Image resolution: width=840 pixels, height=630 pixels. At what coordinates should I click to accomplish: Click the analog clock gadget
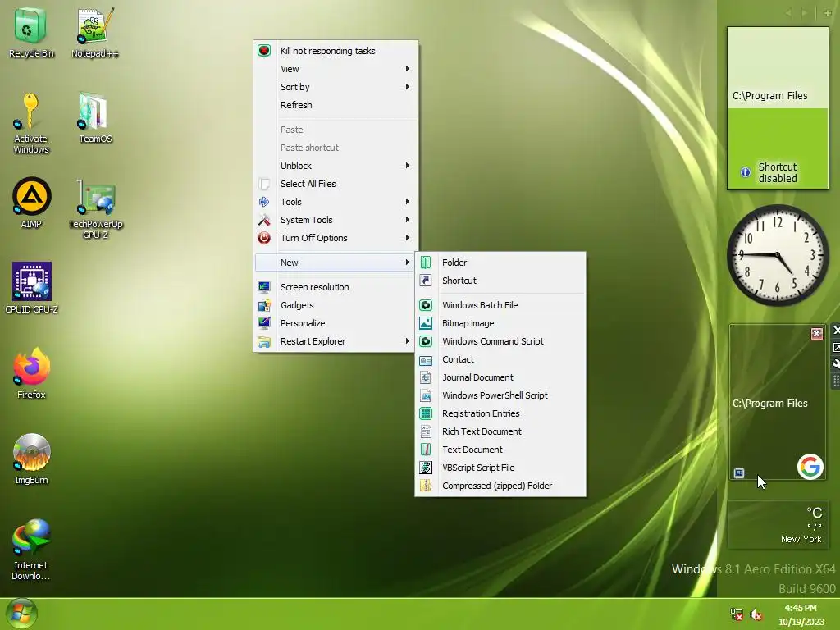(x=778, y=255)
